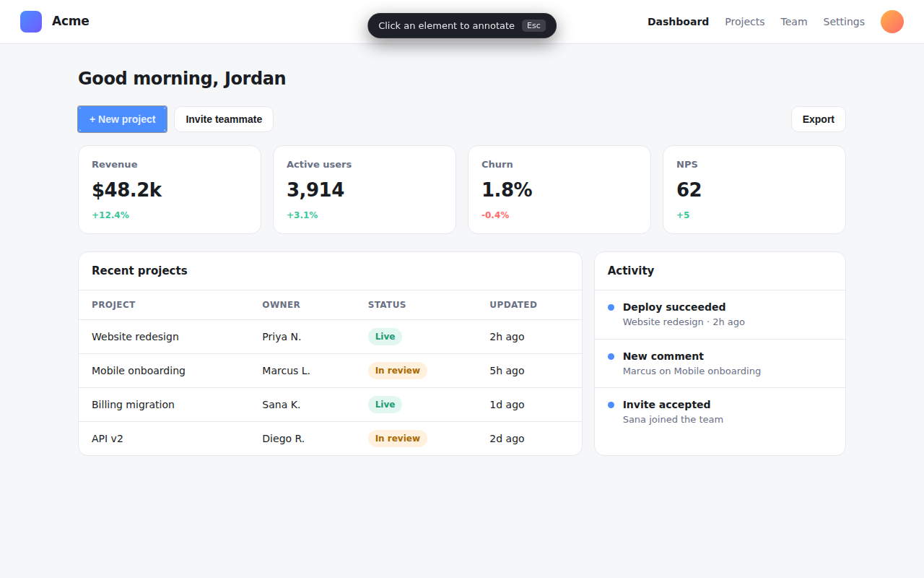The height and width of the screenshot is (578, 924).
Task: Open the Website redesign project row
Action: (x=330, y=337)
